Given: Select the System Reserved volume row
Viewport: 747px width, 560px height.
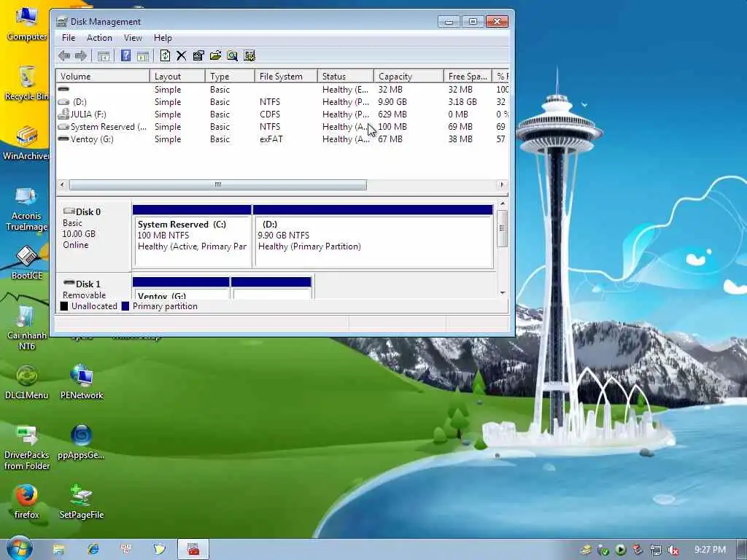Looking at the screenshot, I should [282, 127].
